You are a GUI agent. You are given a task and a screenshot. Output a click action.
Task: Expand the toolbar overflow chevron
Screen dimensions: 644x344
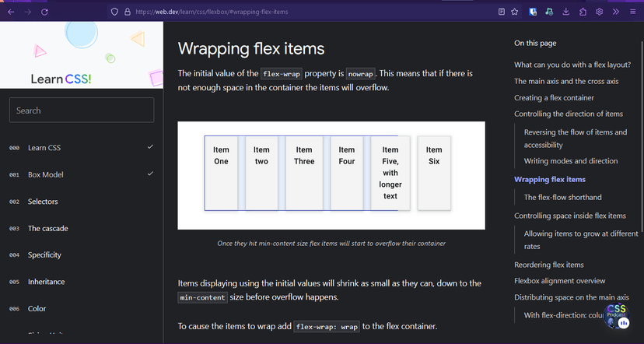(616, 12)
